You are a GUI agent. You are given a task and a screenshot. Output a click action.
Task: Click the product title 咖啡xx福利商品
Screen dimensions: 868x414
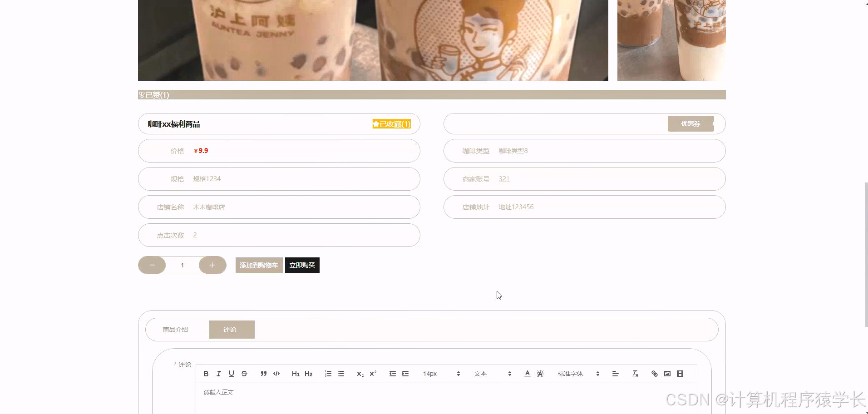click(x=174, y=124)
